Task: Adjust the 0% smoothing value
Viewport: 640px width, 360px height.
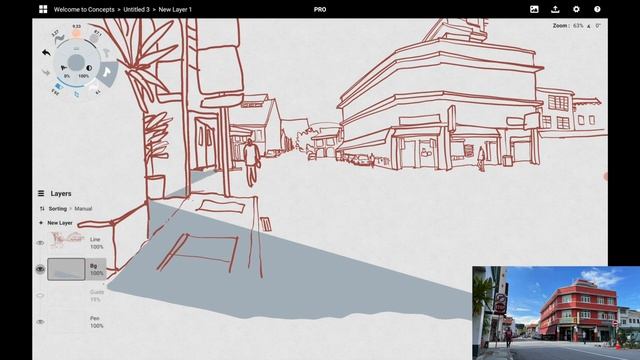Action: click(67, 76)
